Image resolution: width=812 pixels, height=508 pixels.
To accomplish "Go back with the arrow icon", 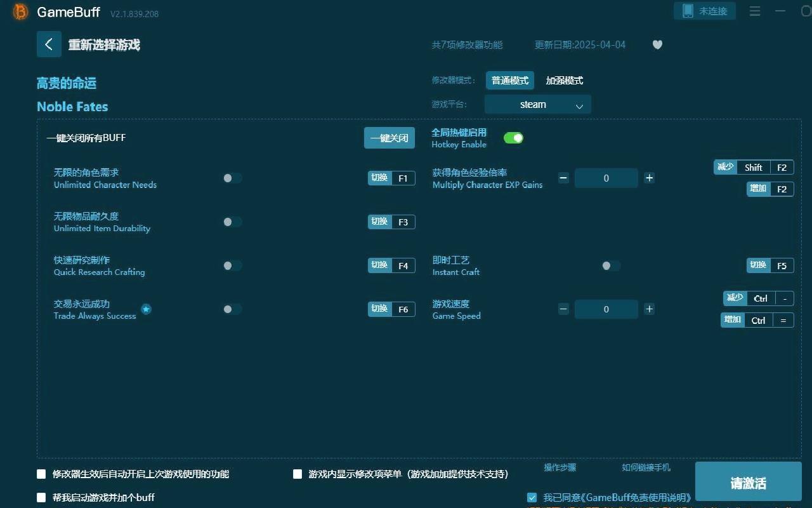I will coord(49,44).
